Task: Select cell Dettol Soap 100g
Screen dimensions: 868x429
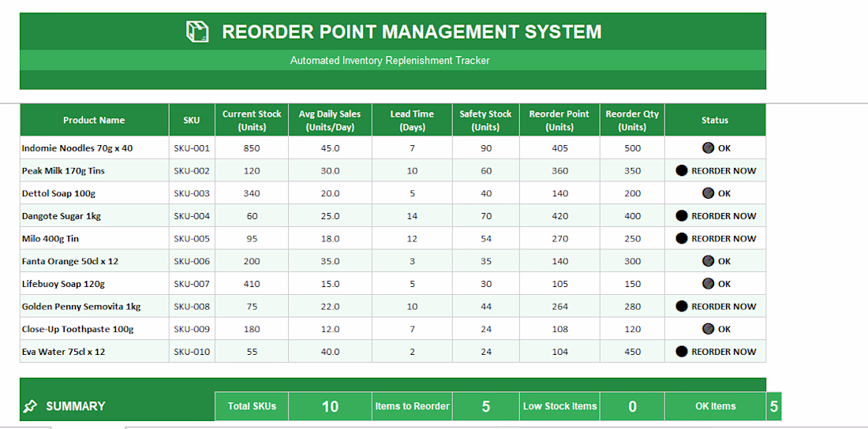Action: pyautogui.click(x=94, y=193)
